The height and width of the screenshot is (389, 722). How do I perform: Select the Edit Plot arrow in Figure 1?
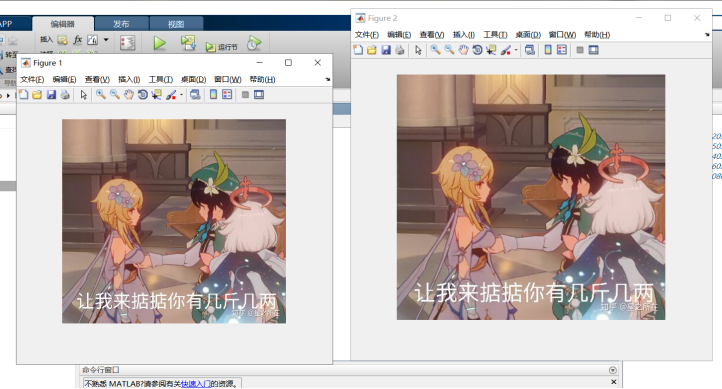(x=83, y=95)
